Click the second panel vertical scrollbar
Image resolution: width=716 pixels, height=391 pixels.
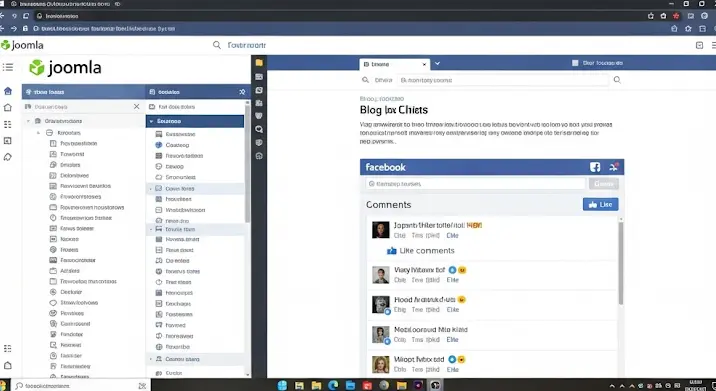click(247, 164)
